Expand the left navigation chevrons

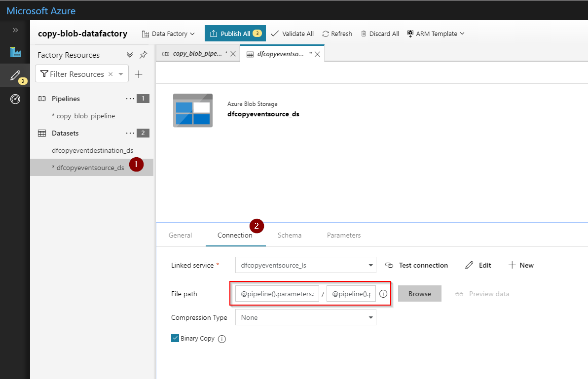point(15,30)
